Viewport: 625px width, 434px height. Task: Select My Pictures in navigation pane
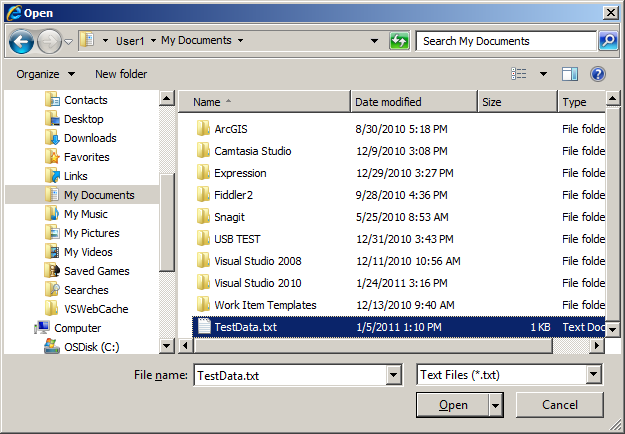pyautogui.click(x=82, y=233)
